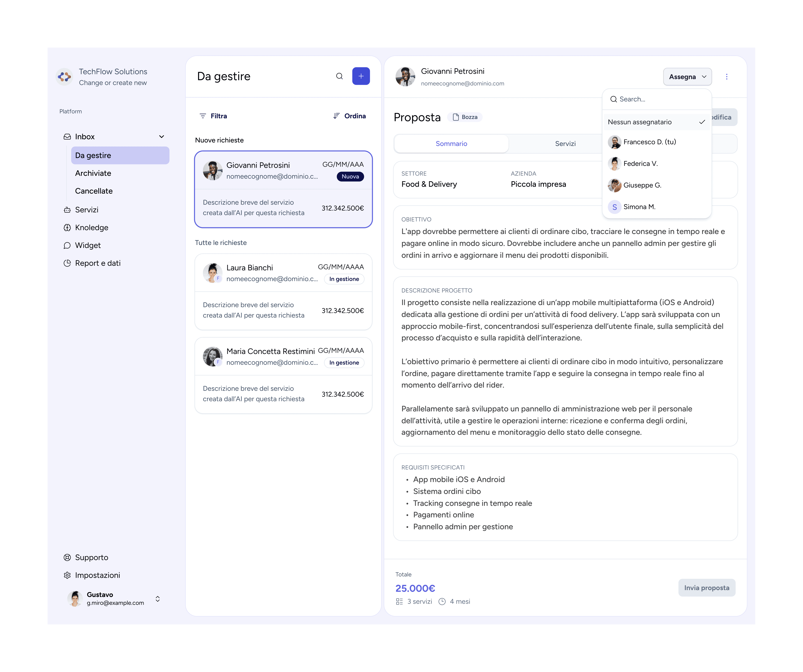
Task: Open Servizi from the sidebar
Action: click(86, 210)
